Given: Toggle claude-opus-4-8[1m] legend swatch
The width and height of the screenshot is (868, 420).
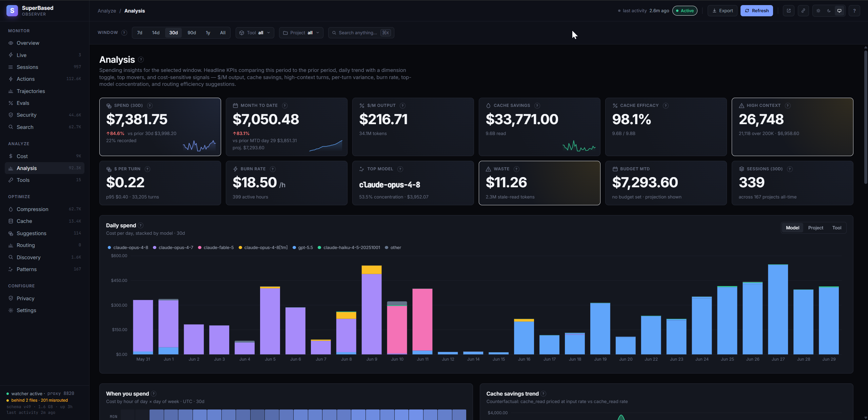Looking at the screenshot, I should (240, 248).
